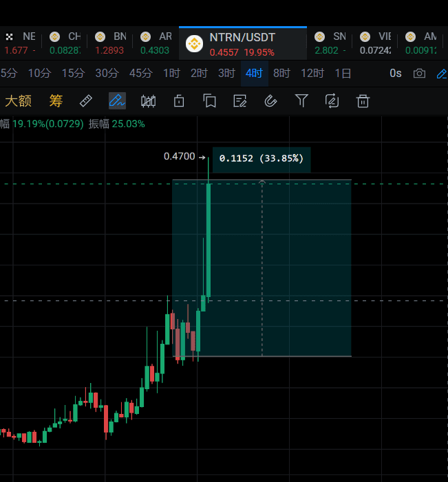Switch to the CH ticker tab
This screenshot has height=482, width=448.
point(65,43)
